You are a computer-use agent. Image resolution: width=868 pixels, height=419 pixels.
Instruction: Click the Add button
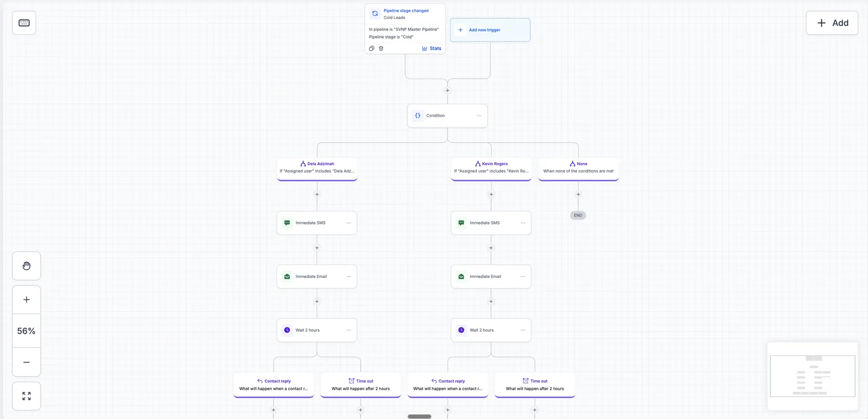(832, 23)
